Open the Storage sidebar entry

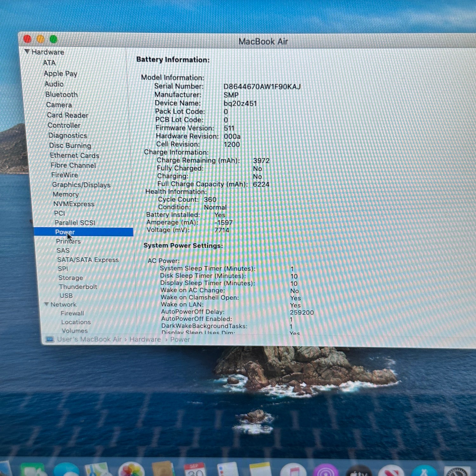point(70,278)
